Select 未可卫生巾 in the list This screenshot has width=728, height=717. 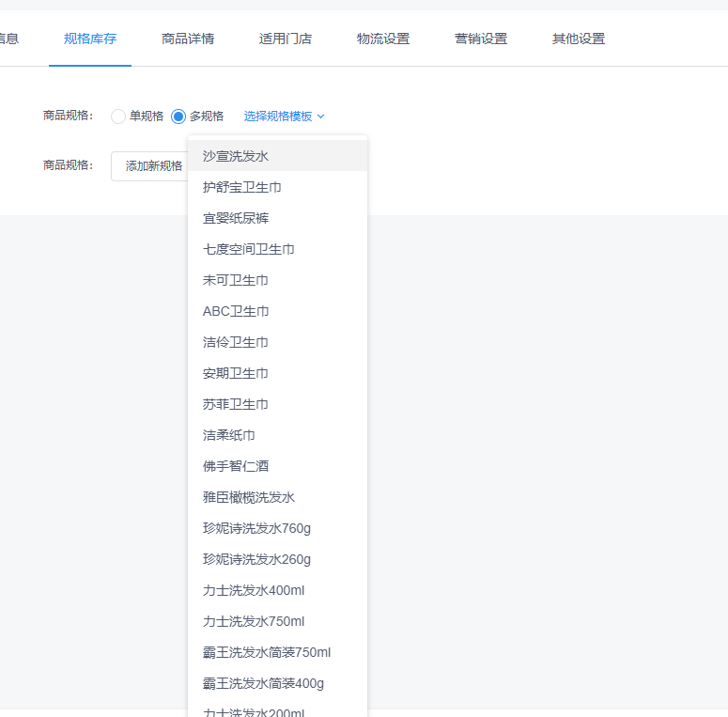coord(278,280)
